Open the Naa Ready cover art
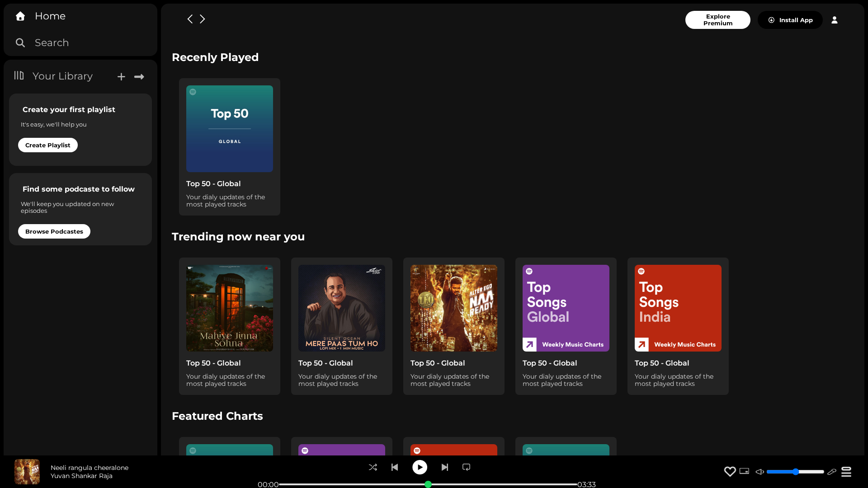The image size is (868, 488). point(454,308)
